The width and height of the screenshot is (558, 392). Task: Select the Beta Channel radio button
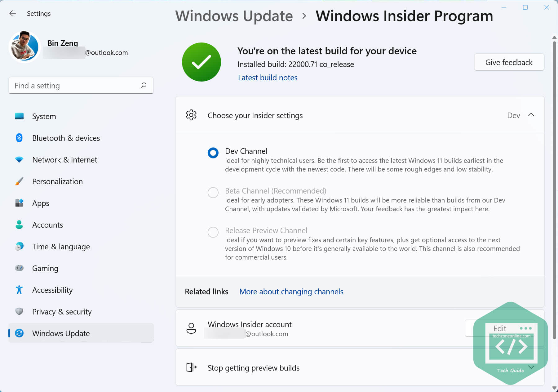(213, 193)
